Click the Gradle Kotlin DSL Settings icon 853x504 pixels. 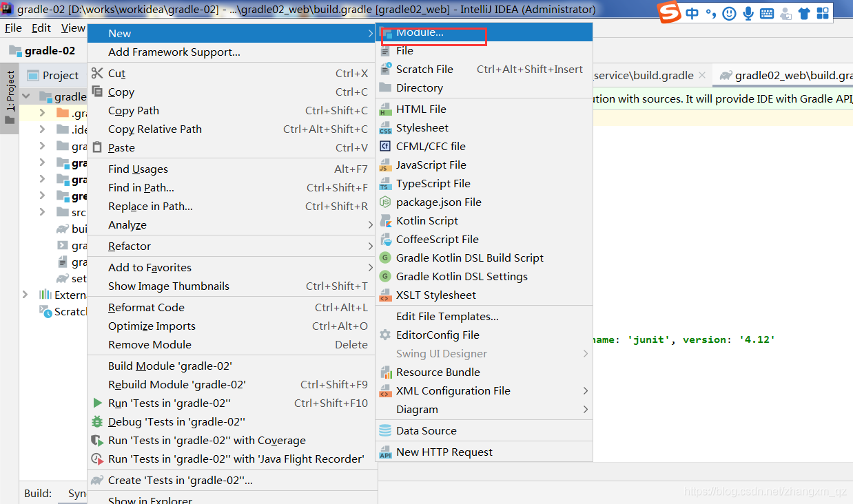(x=385, y=277)
